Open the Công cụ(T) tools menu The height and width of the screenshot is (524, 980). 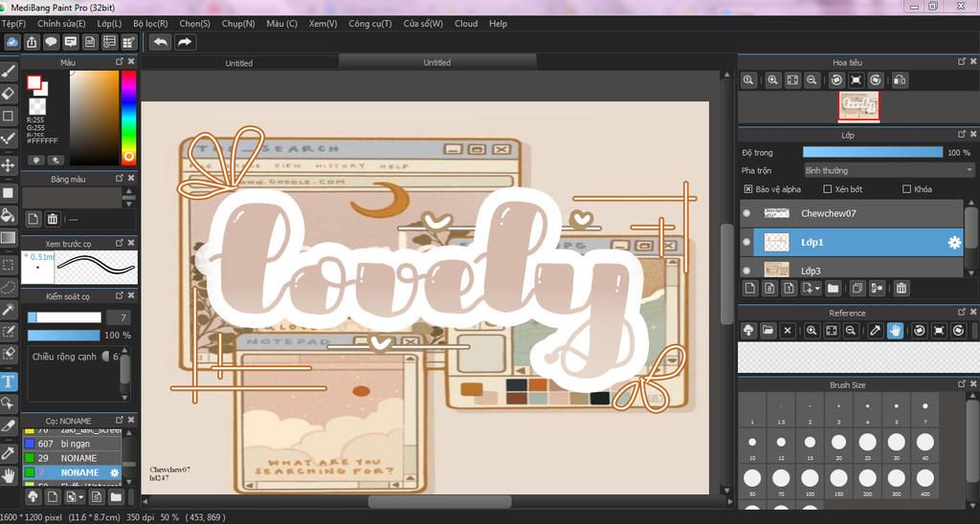[370, 24]
